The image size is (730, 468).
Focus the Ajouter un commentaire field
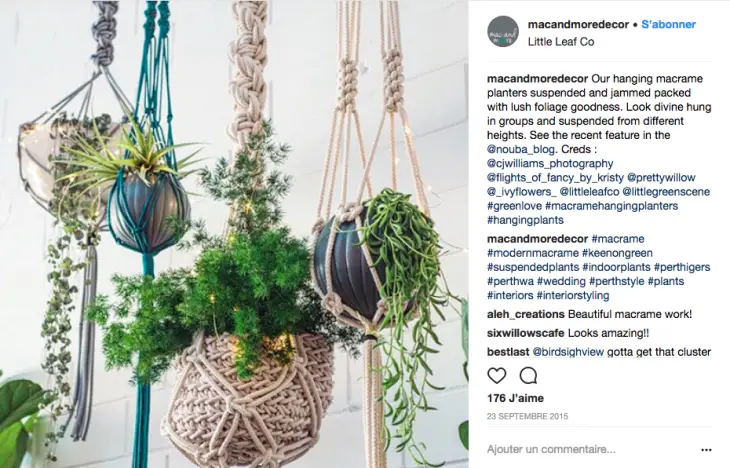tap(590, 449)
